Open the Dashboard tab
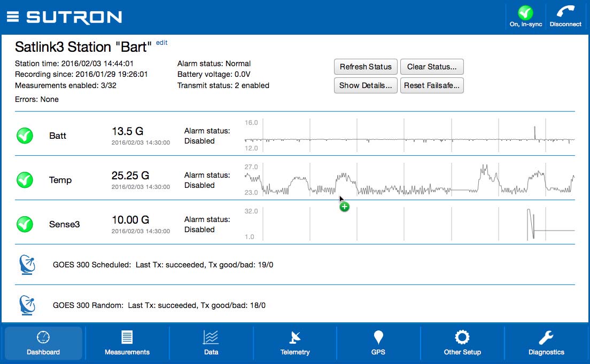 coord(43,343)
